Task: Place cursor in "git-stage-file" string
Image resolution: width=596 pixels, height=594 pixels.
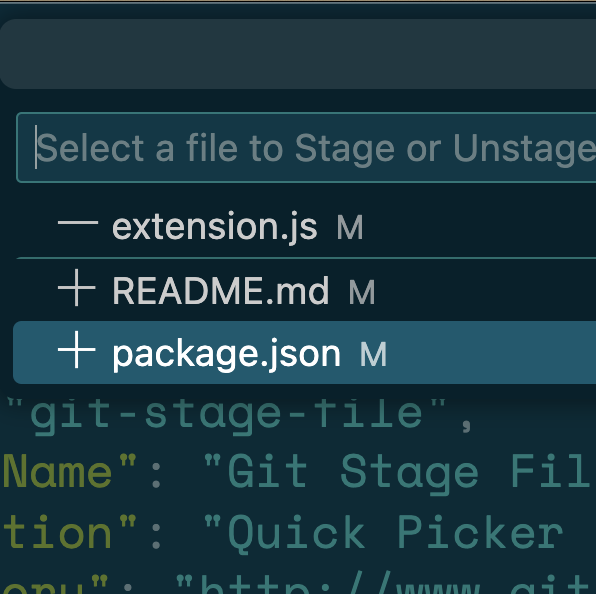Action: [x=226, y=413]
